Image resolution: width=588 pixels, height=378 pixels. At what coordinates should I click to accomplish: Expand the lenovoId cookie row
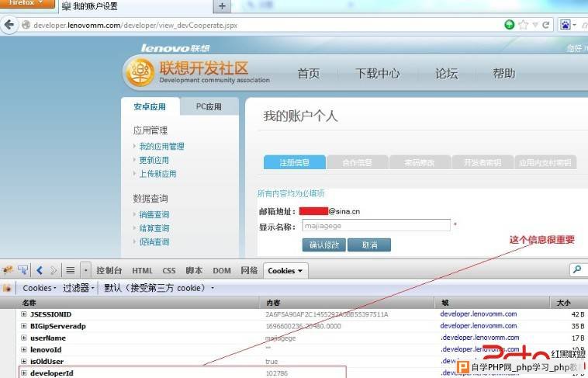pyautogui.click(x=24, y=349)
